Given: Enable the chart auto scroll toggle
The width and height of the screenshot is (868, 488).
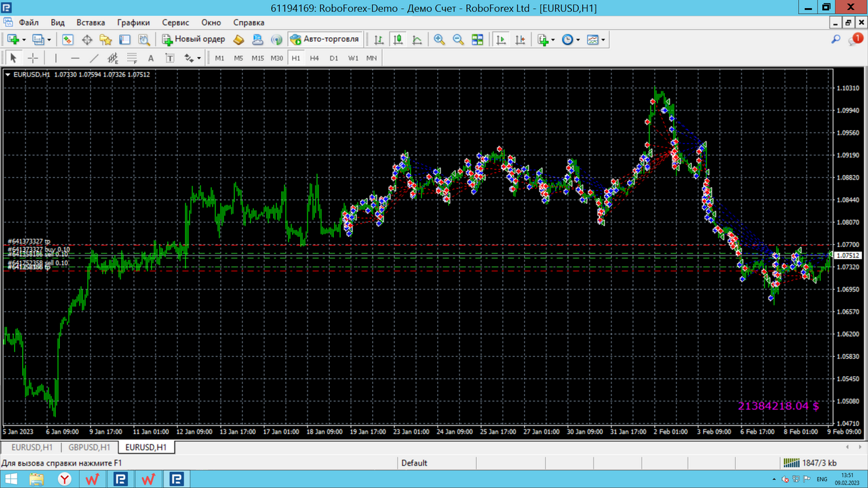Looking at the screenshot, I should tap(501, 40).
